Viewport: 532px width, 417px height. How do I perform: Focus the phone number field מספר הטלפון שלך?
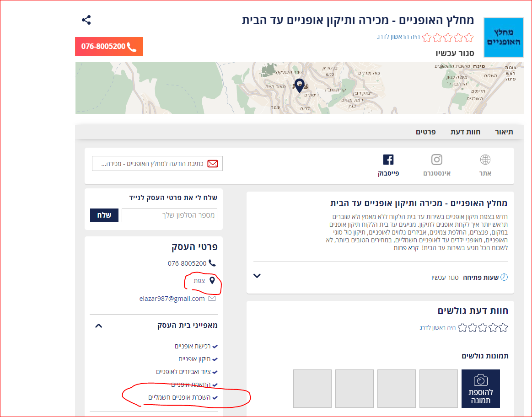tap(169, 215)
